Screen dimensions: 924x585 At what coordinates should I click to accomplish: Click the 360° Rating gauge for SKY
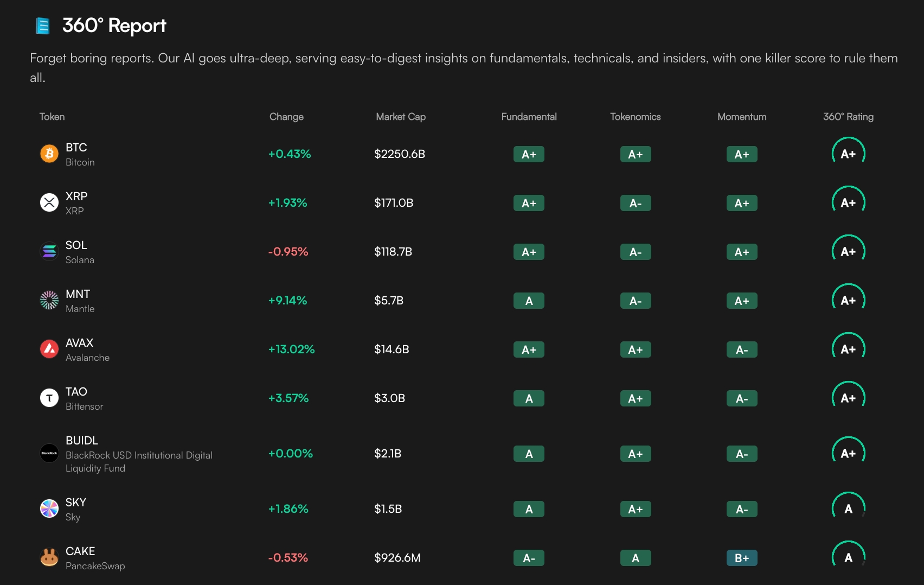848,508
